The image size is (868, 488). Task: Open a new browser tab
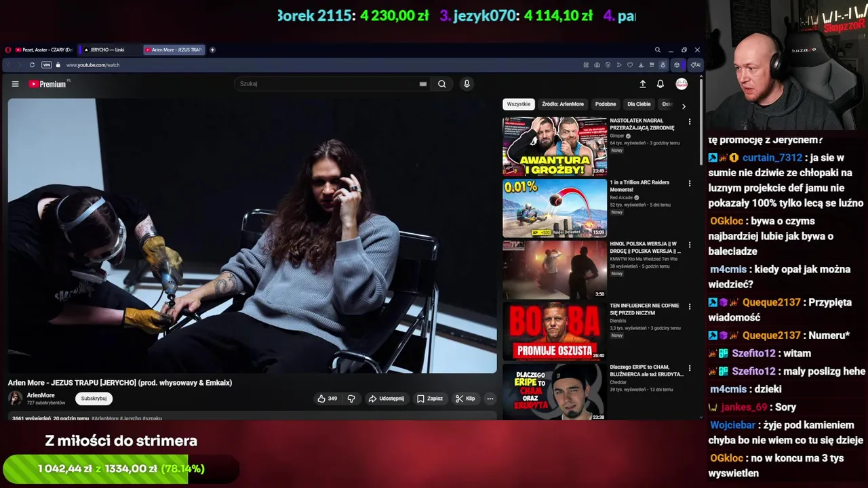point(212,49)
